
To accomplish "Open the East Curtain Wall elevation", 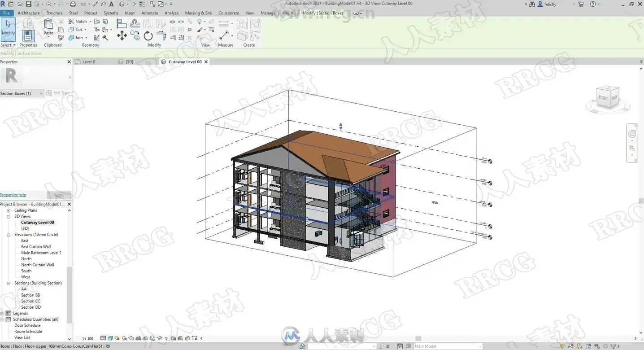I will [x=36, y=247].
